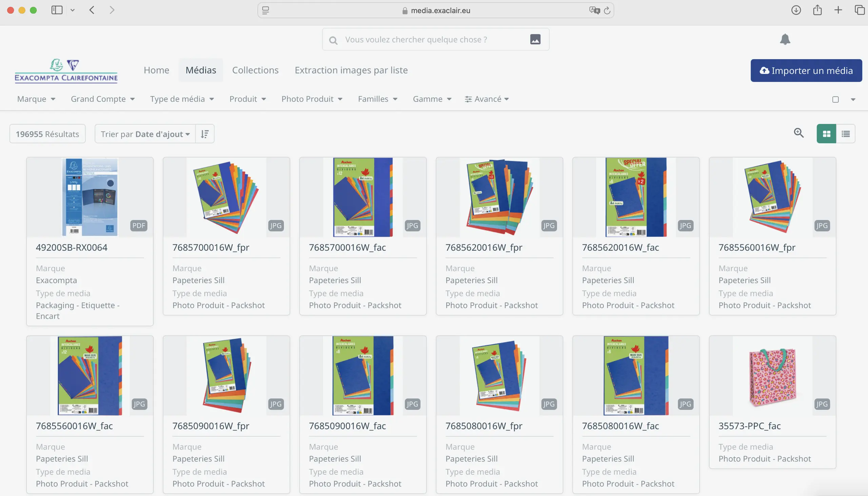Check the select all checkbox
This screenshot has width=868, height=496.
coord(835,100)
